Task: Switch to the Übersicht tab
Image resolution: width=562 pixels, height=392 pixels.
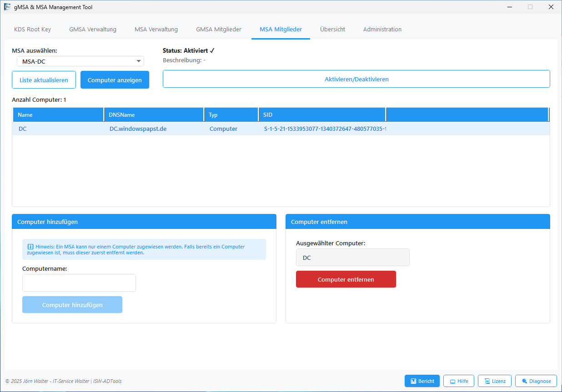Action: point(332,30)
